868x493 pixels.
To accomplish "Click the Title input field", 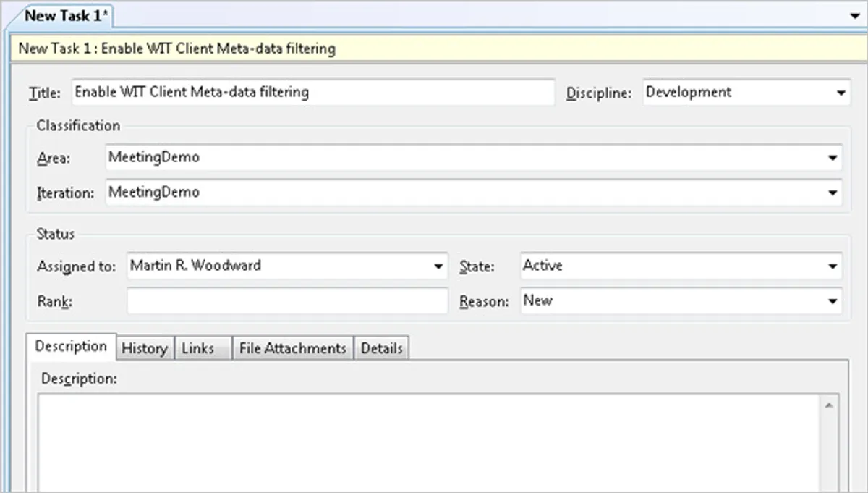I will pos(313,93).
